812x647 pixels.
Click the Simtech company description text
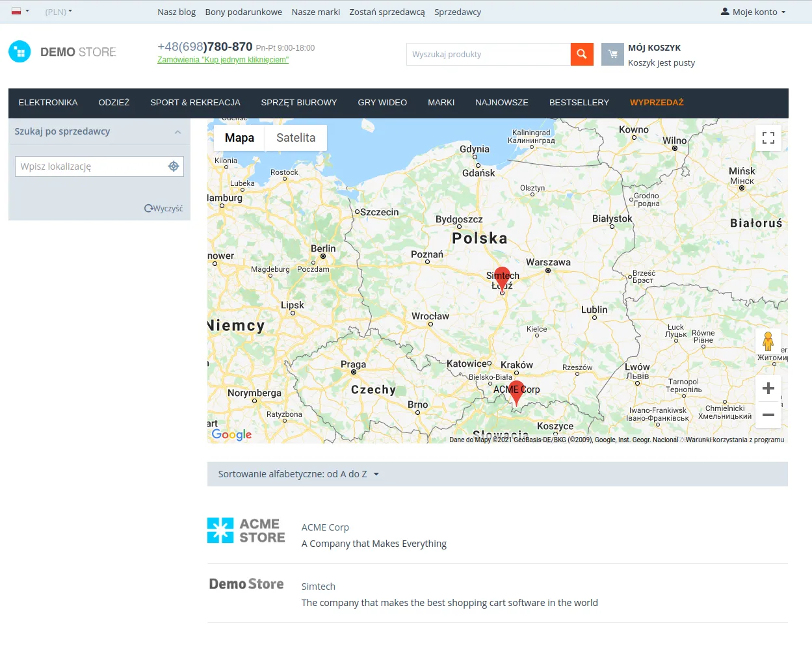(450, 603)
